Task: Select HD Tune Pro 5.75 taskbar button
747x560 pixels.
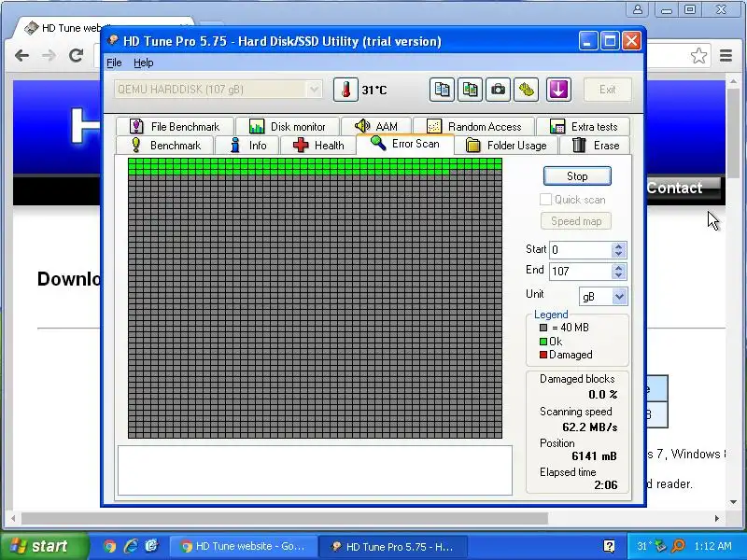Action: tap(393, 546)
